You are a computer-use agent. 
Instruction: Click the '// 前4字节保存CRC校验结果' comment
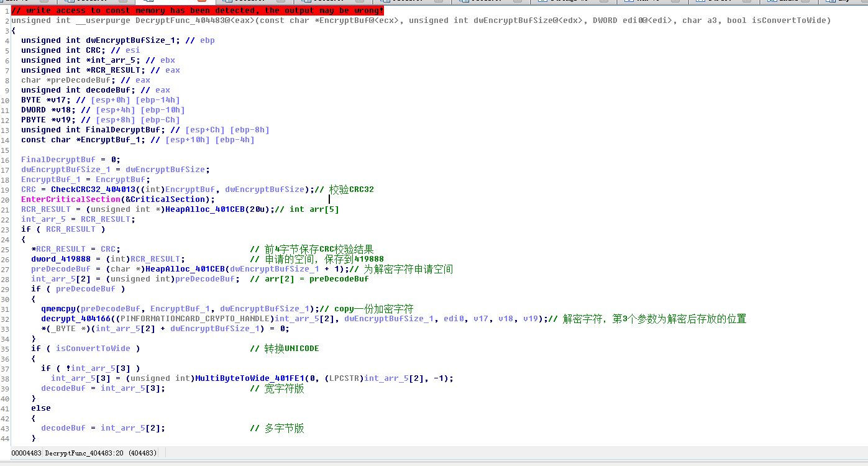312,249
